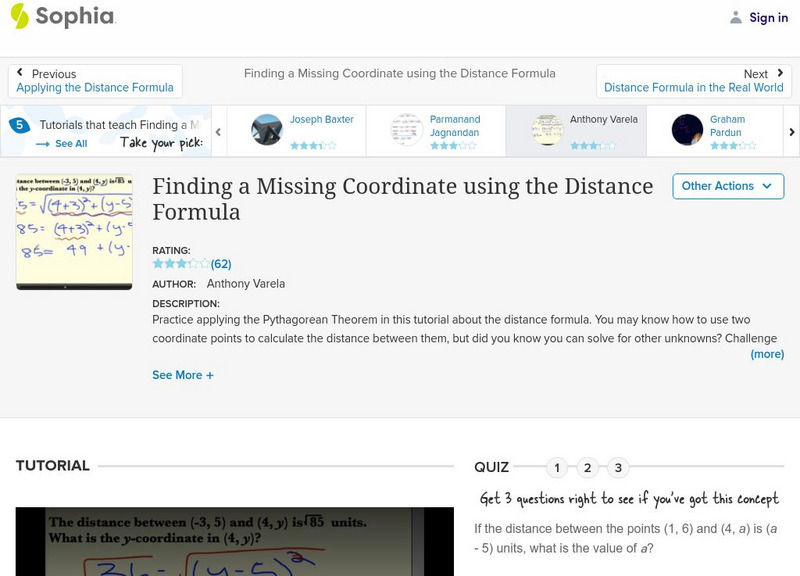800x576 pixels.
Task: Click the DESCRIPTION label
Action: [186, 304]
